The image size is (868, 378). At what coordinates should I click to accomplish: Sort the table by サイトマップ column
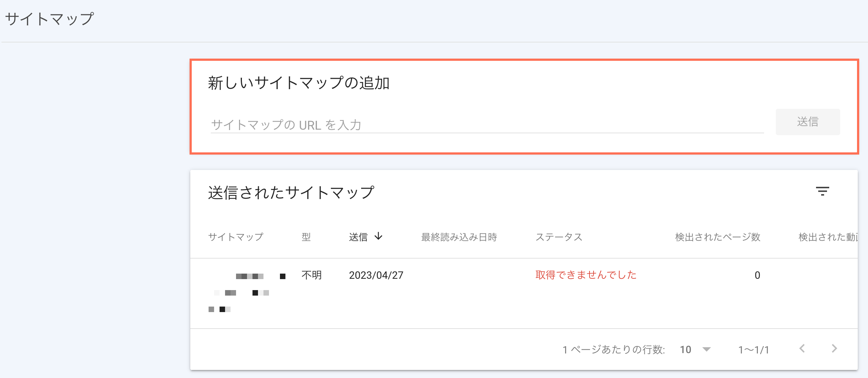click(x=236, y=237)
